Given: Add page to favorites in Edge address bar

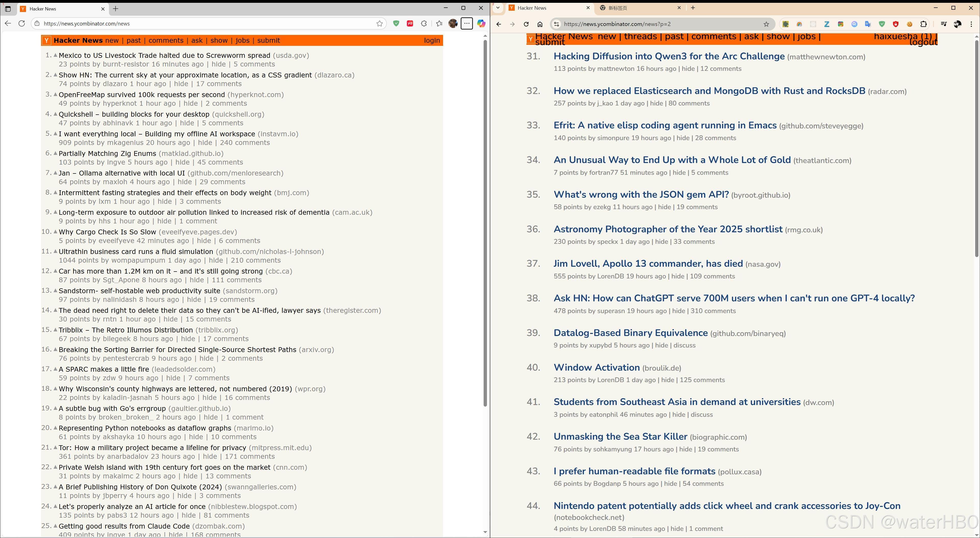Looking at the screenshot, I should 379,24.
